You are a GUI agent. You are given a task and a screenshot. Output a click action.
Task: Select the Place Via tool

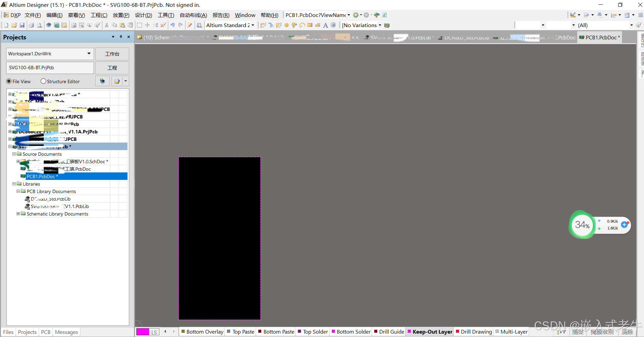coord(294,25)
